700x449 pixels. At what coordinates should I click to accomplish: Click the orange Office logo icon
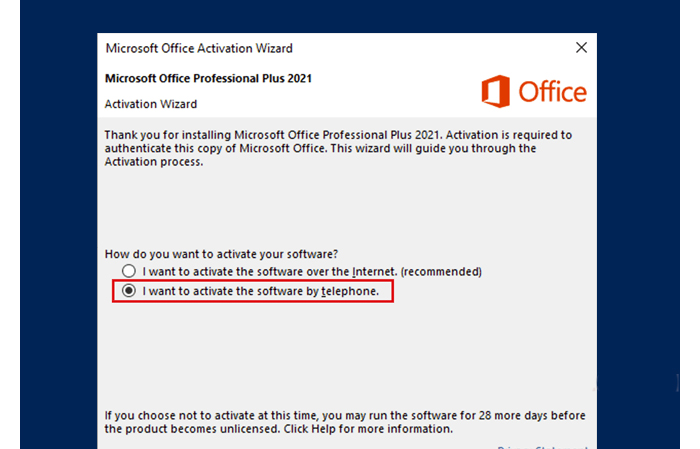coord(496,92)
